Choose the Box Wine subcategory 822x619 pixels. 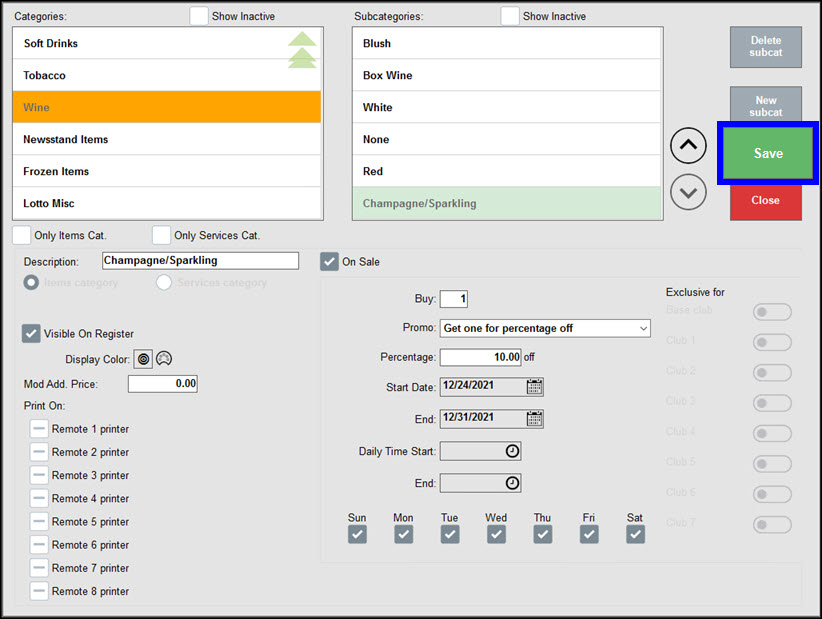point(507,75)
